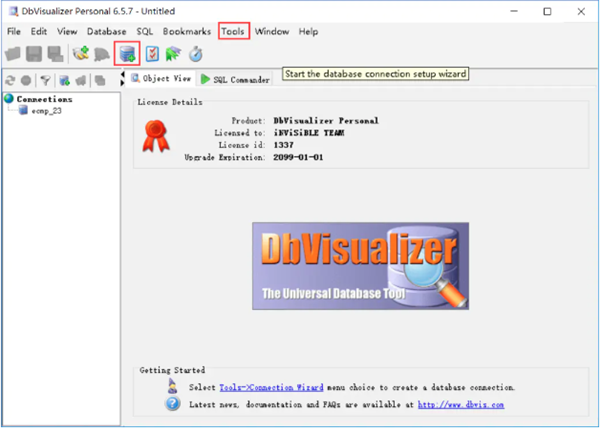This screenshot has height=431, width=600.
Task: Open the http://www.dbvis.com link
Action: 461,404
